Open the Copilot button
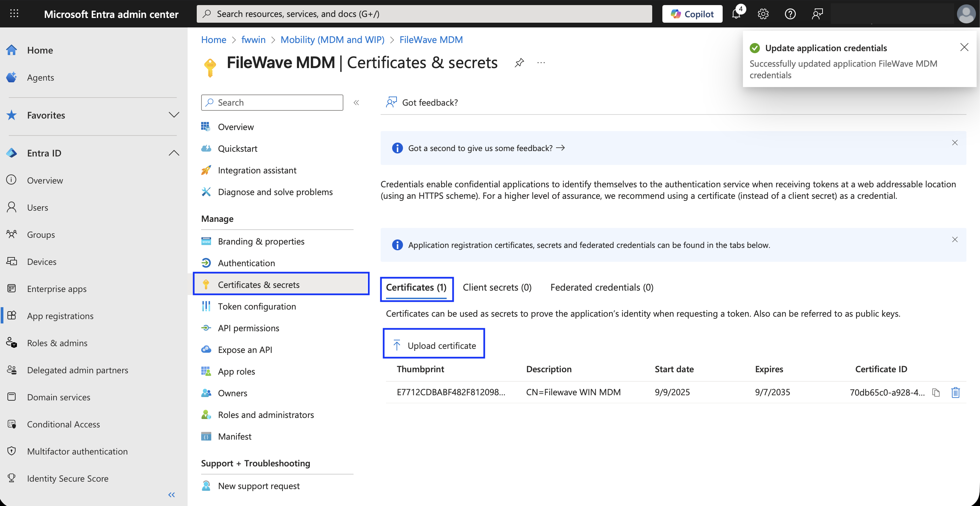The width and height of the screenshot is (980, 506). click(x=692, y=14)
